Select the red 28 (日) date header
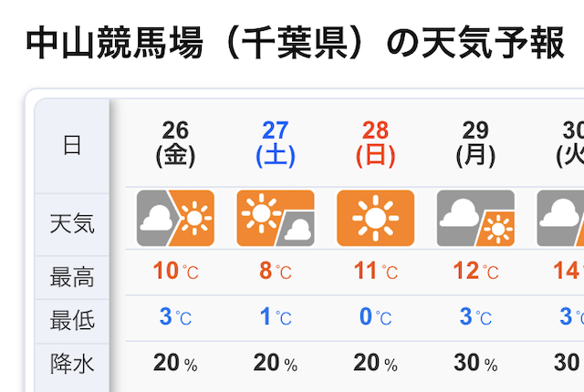This screenshot has width=584, height=392. coord(375,143)
